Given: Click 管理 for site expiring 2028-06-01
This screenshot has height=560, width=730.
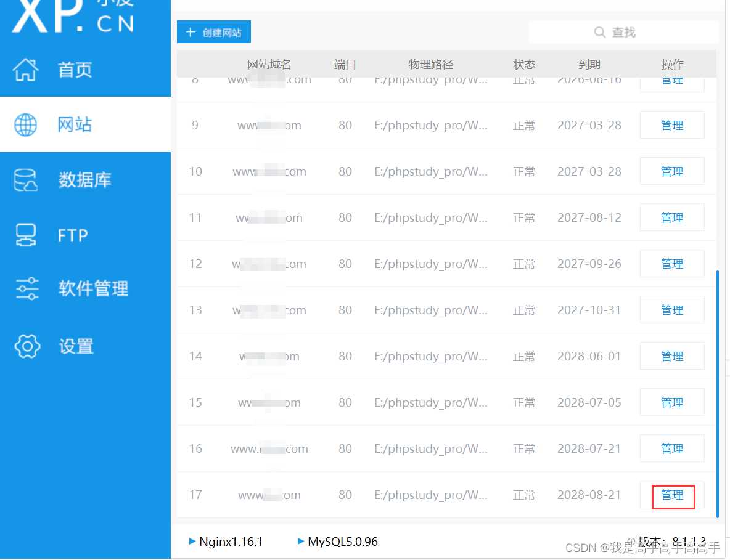Looking at the screenshot, I should [x=672, y=355].
